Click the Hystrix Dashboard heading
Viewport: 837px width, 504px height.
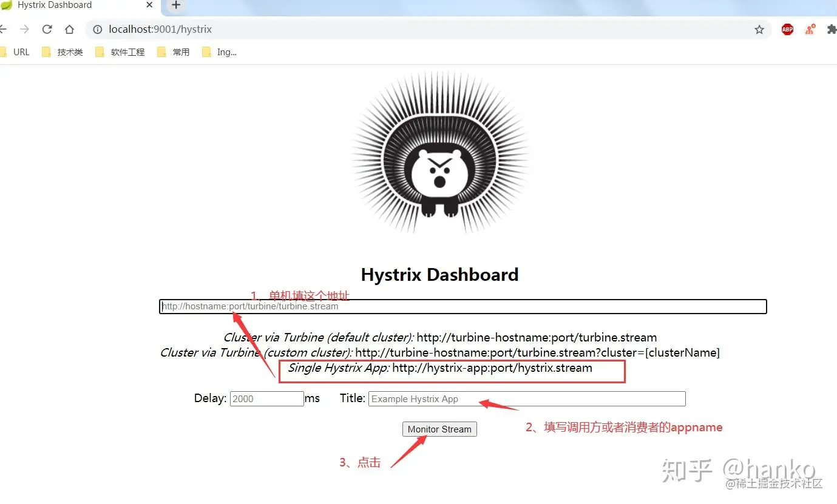[439, 275]
